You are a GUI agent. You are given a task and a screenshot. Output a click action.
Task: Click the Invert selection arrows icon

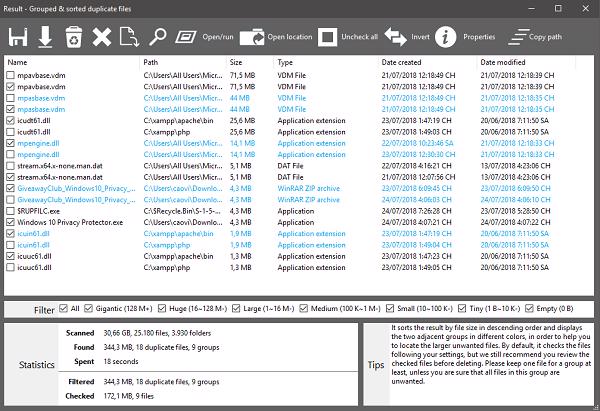coord(409,37)
